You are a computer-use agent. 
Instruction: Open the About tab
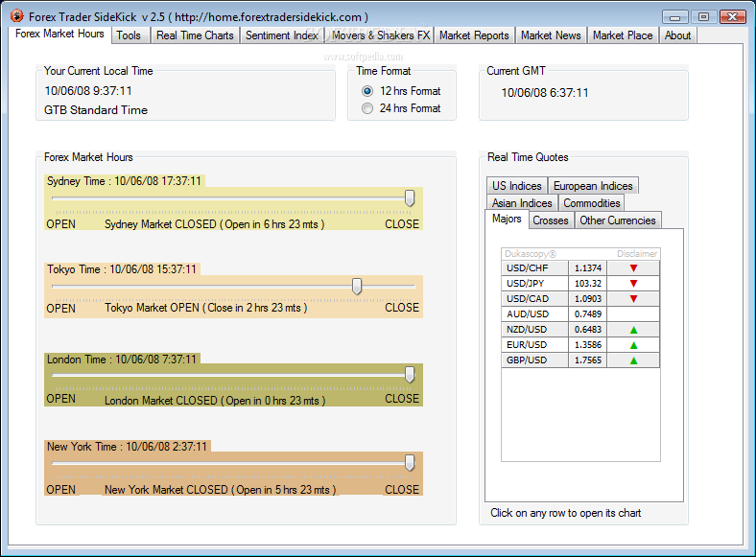[677, 35]
